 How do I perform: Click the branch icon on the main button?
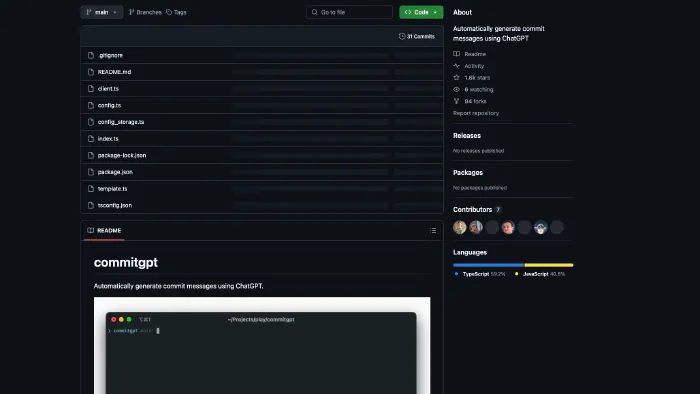tap(89, 12)
